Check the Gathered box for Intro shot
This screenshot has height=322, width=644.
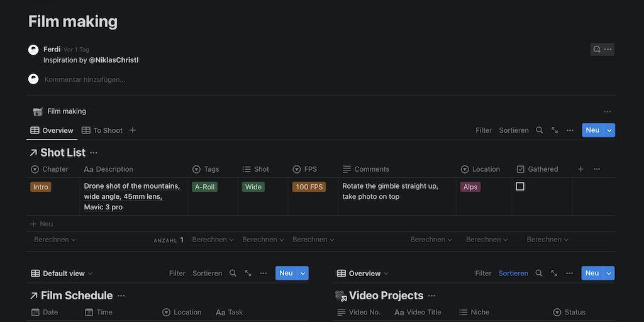coord(520,187)
